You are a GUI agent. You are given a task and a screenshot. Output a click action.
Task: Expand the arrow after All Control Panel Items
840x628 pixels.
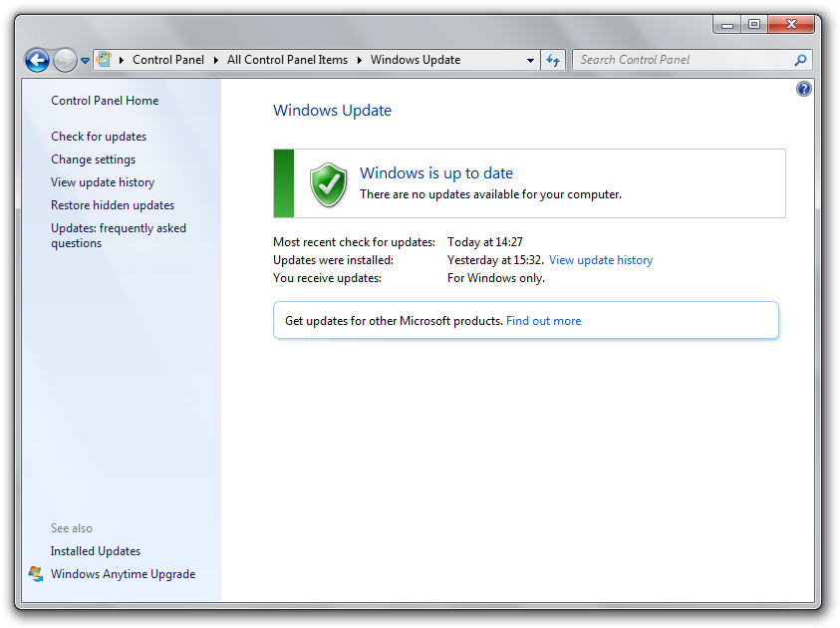pos(360,60)
